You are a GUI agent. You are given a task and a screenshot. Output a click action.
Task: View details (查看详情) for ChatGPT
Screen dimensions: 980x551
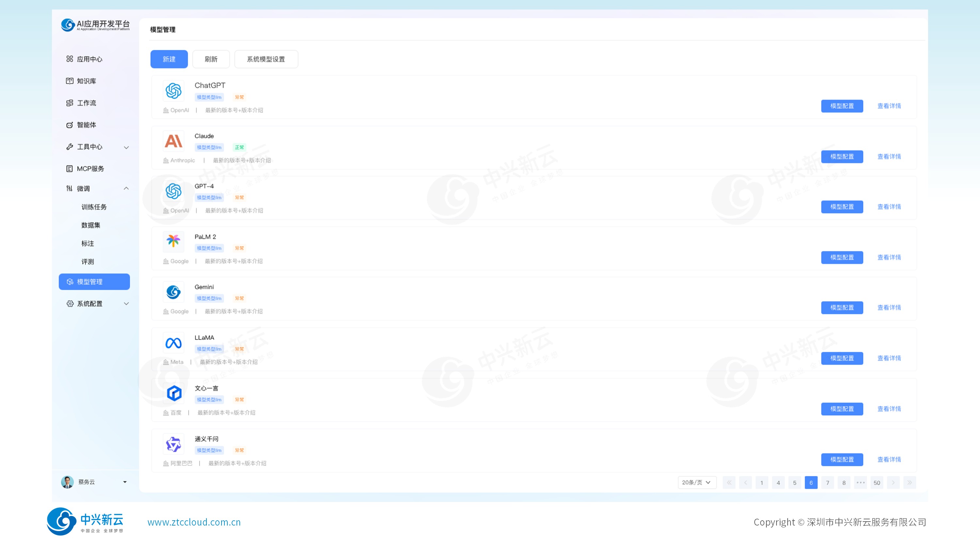889,106
